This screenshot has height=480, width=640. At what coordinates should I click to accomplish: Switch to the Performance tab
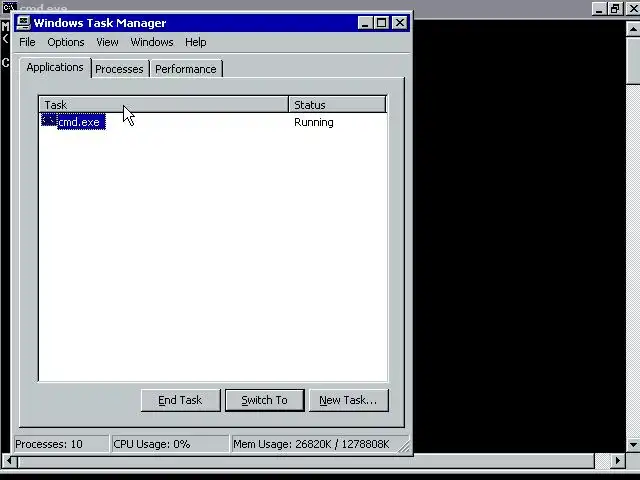click(x=186, y=69)
